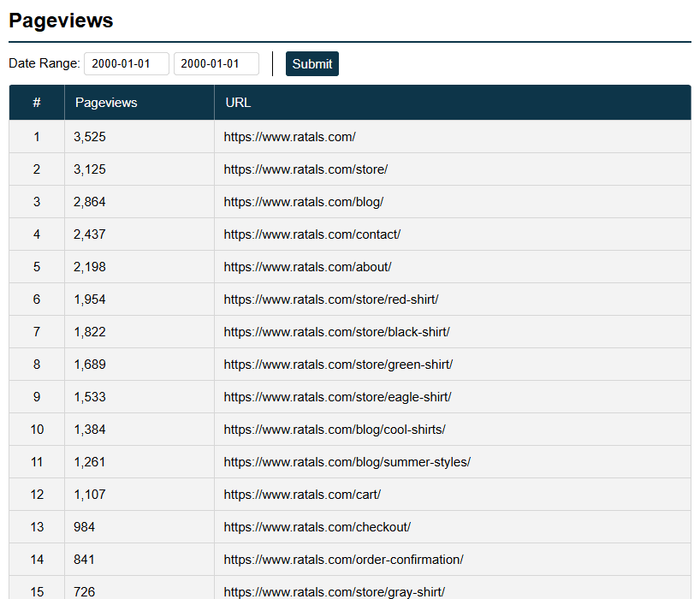Screen dimensions: 700x599
Task: Click the 984 pageviews value
Action: click(85, 527)
